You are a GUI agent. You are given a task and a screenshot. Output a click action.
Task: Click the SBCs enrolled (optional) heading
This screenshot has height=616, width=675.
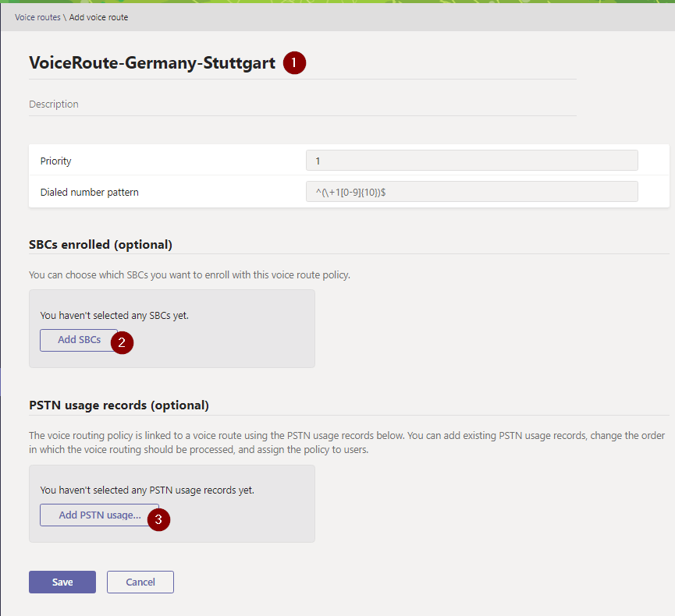pos(101,245)
